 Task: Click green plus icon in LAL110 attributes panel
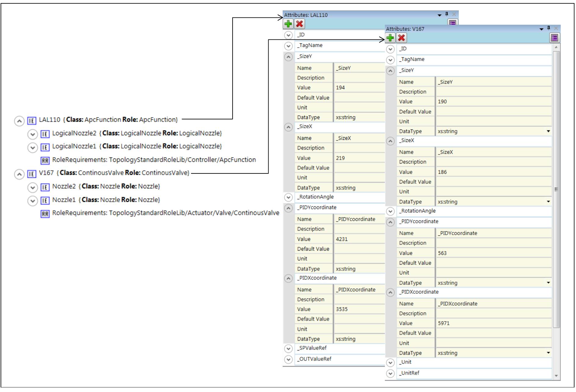[x=288, y=24]
